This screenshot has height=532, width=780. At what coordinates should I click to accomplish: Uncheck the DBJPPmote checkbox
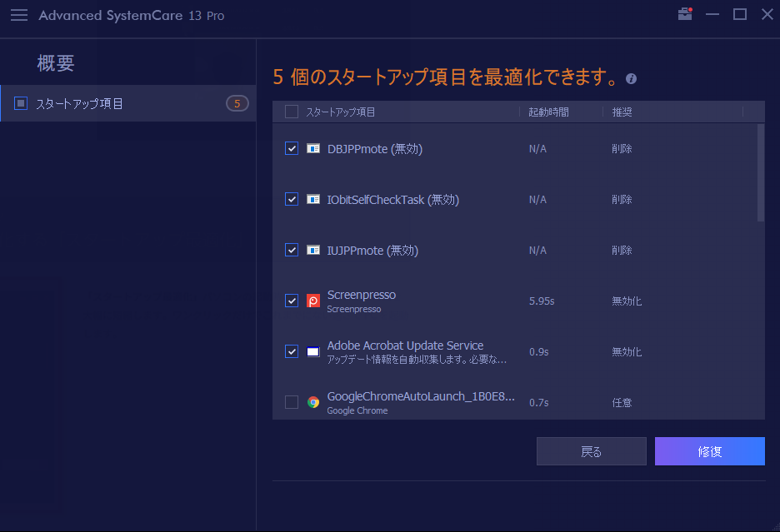click(x=292, y=149)
